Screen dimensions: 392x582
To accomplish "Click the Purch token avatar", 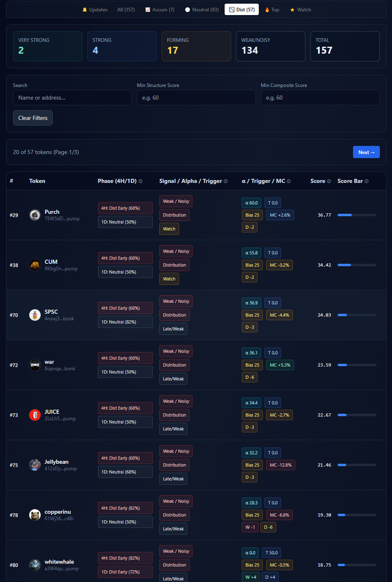I will tap(35, 215).
